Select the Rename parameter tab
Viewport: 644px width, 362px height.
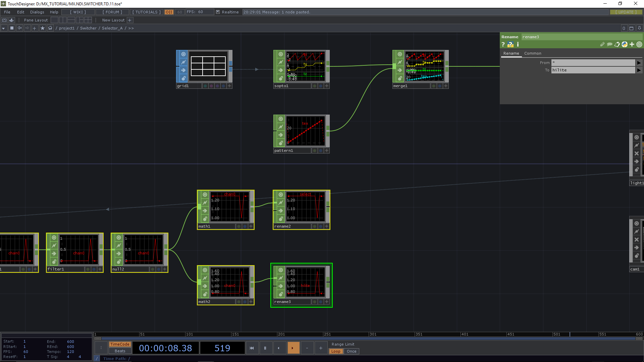pyautogui.click(x=511, y=53)
